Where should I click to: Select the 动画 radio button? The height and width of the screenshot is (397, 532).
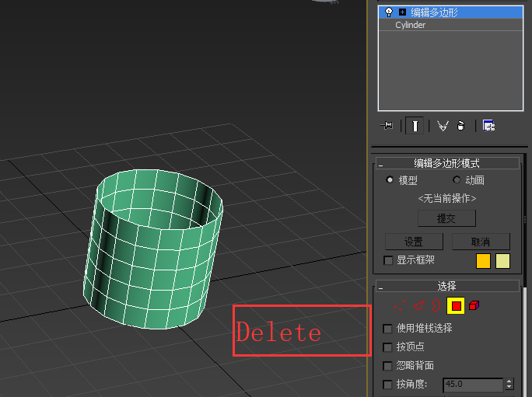[457, 180]
